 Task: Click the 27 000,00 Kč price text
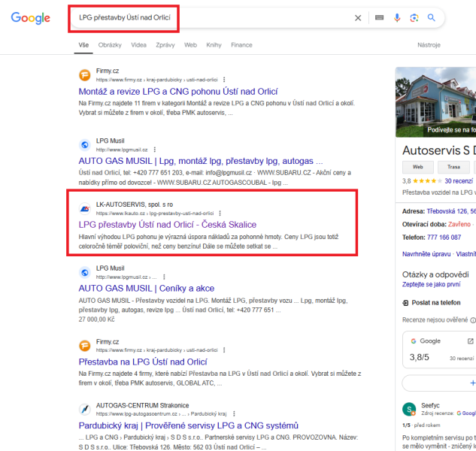[x=96, y=319]
